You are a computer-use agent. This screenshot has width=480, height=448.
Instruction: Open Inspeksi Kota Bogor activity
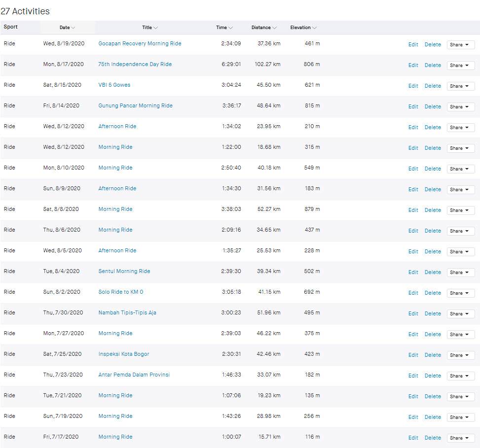123,354
